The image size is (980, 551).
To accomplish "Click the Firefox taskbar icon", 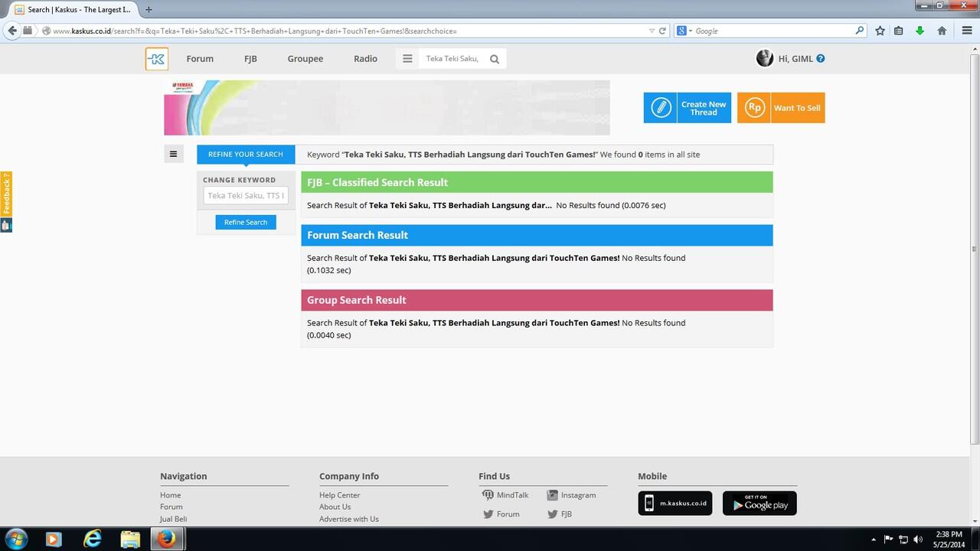I will pos(166,539).
